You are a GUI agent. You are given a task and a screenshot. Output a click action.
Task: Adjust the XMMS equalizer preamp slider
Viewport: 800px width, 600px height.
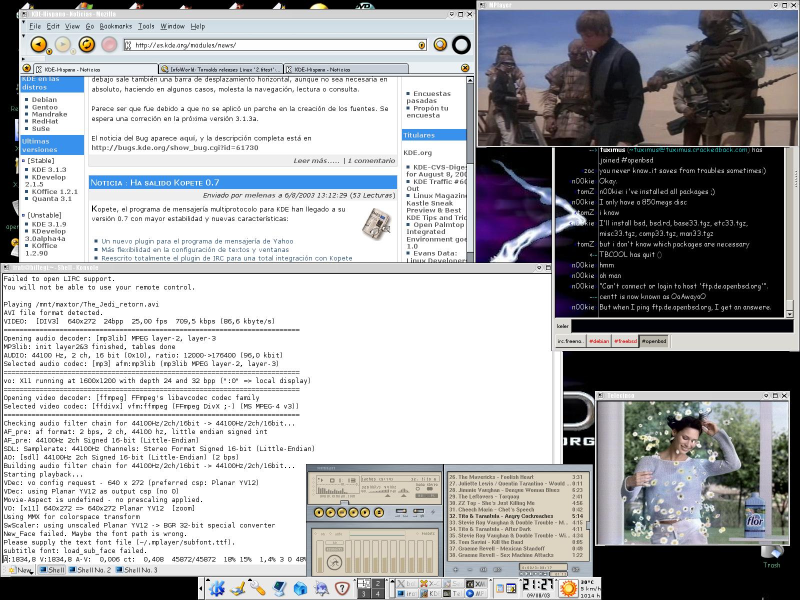320,557
